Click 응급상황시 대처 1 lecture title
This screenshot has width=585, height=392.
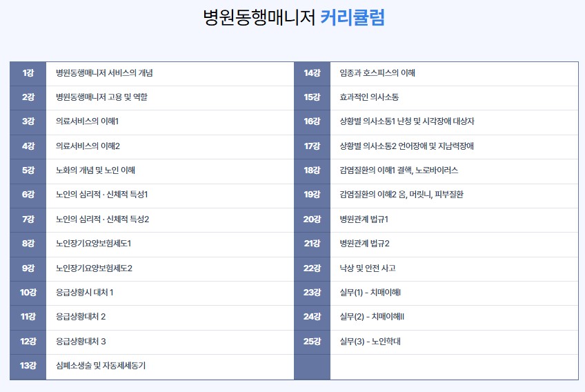point(84,293)
